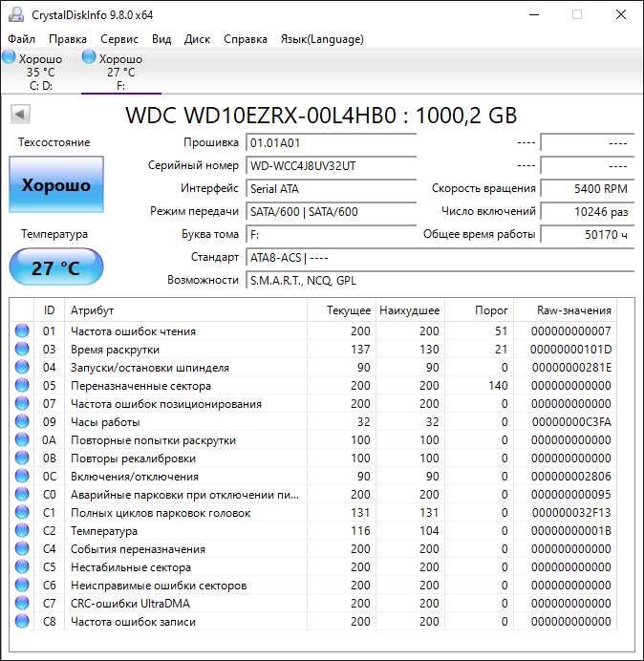
Task: Click status orb of attribute 01 row
Action: click(x=22, y=330)
